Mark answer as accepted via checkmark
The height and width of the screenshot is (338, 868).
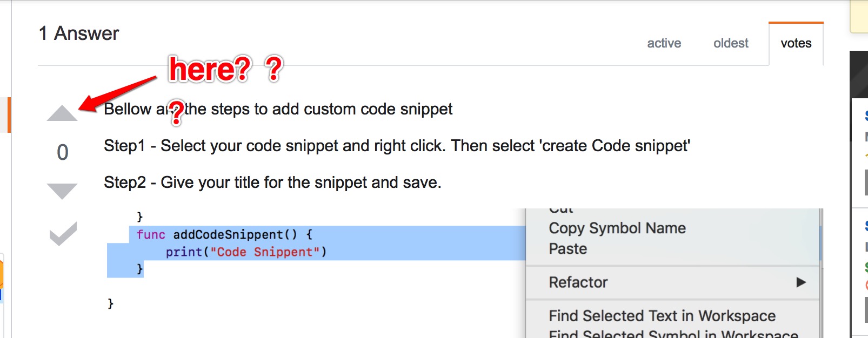[x=63, y=234]
